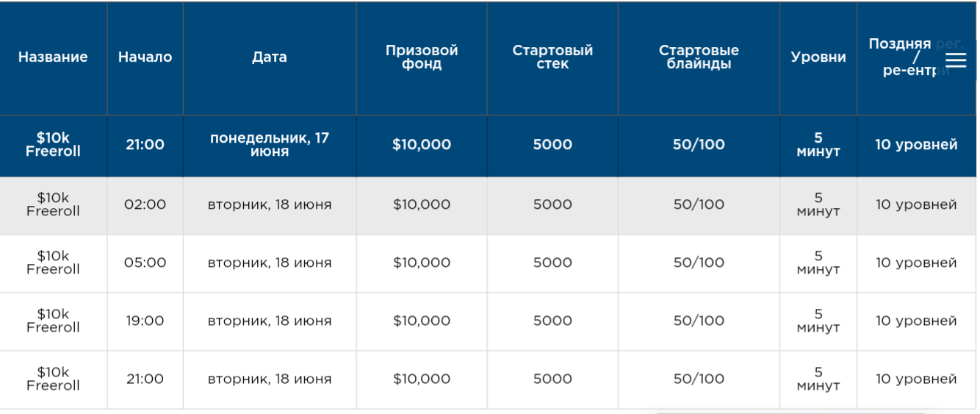Click the "Стартовый стек" column header
The image size is (980, 414).
pos(552,57)
